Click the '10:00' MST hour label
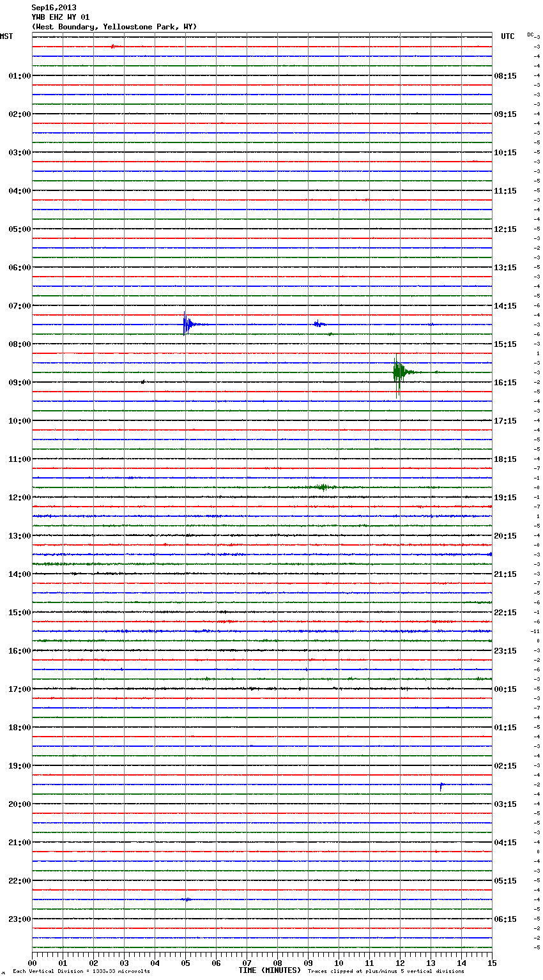 (x=19, y=421)
